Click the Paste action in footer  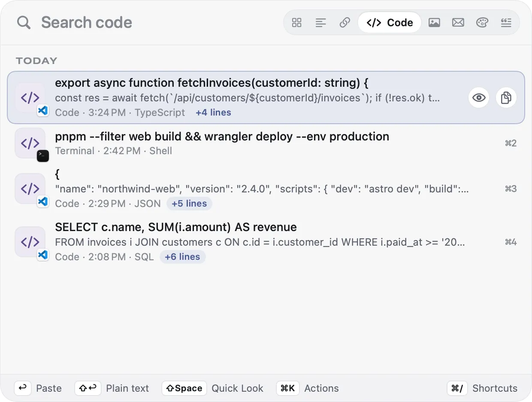[49, 388]
